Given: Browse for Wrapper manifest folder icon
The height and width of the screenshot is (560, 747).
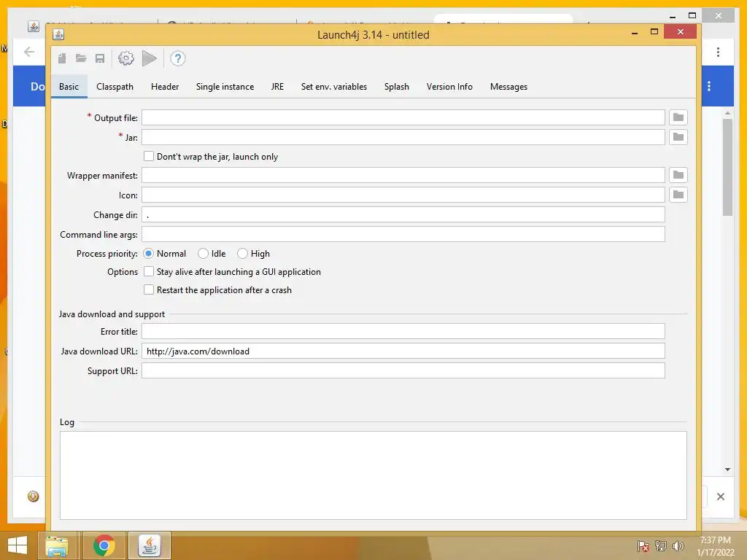Looking at the screenshot, I should [x=678, y=175].
